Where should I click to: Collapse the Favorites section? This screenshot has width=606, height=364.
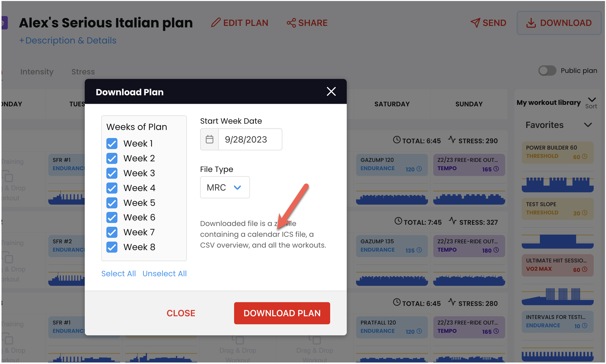[588, 125]
